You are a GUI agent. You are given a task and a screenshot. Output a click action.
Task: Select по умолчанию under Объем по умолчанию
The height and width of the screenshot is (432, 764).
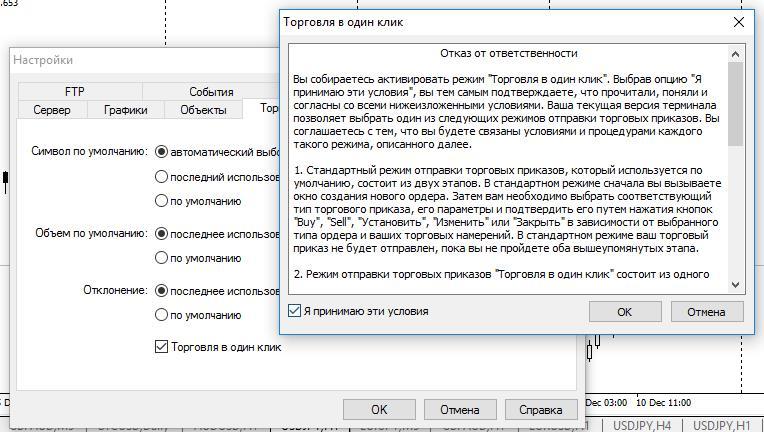coord(161,258)
